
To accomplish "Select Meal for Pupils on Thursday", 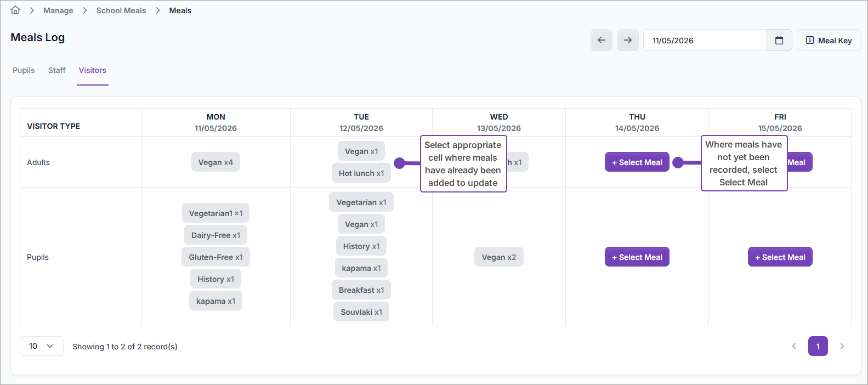I will tap(637, 257).
